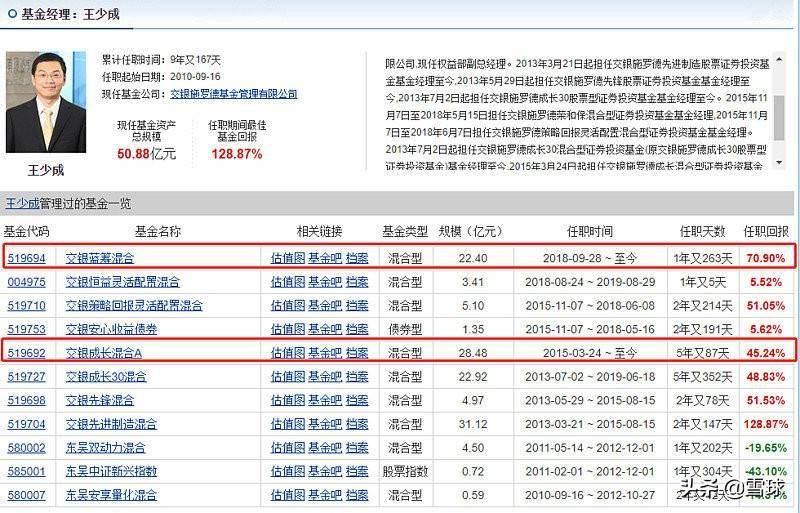Click the 50.88亿元 asset scale value
This screenshot has height=513, width=800.
146,154
